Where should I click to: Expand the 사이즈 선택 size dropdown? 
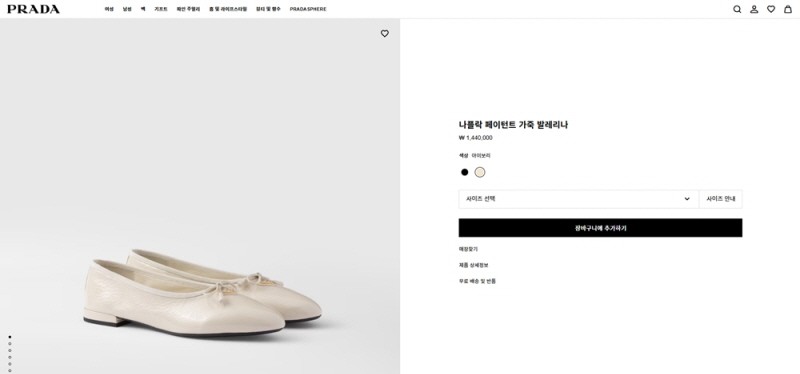[x=579, y=199]
